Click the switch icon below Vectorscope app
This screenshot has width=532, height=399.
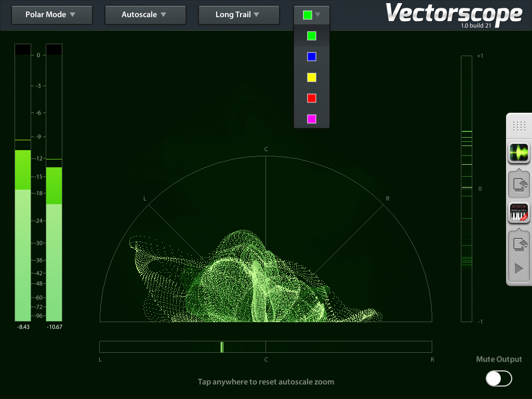tap(519, 183)
